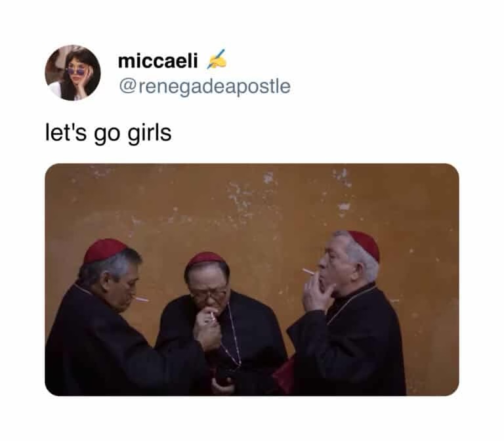Open miccaeli's round profile avatar
This screenshot has height=441, width=504.
coord(73,73)
